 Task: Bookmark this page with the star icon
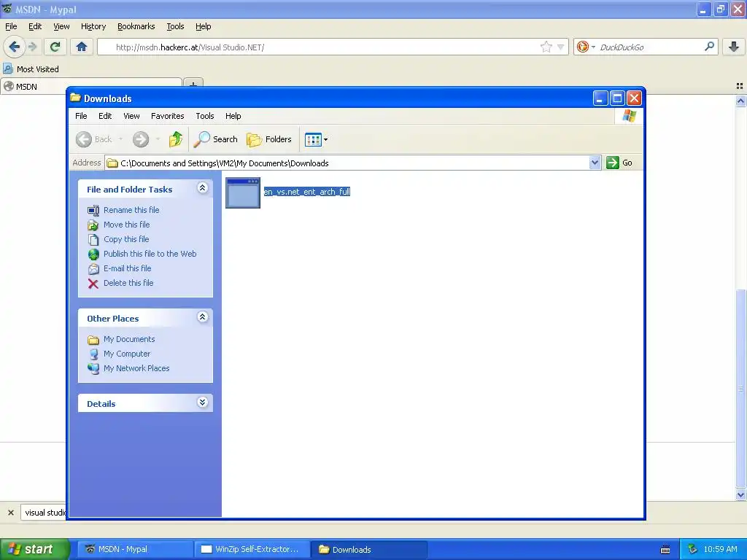pos(546,47)
